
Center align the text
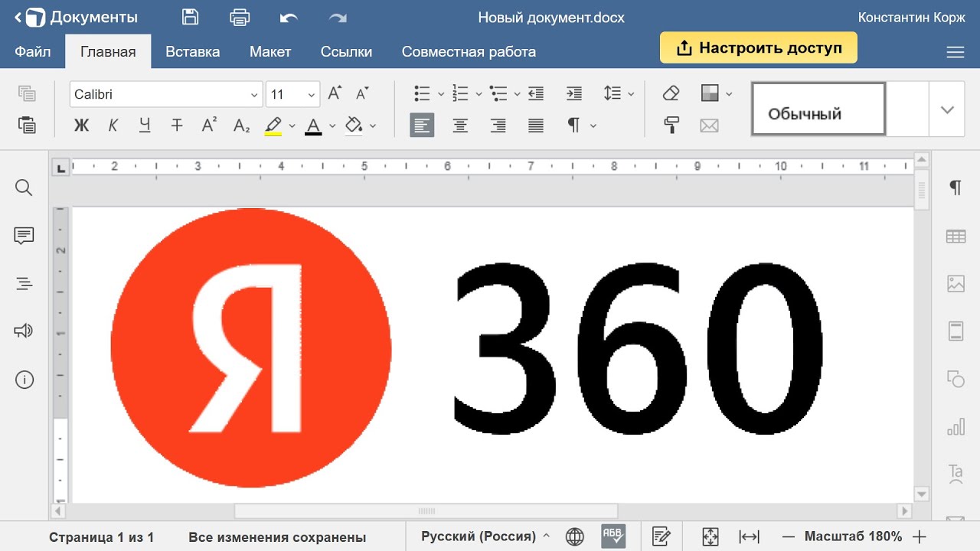click(x=460, y=126)
